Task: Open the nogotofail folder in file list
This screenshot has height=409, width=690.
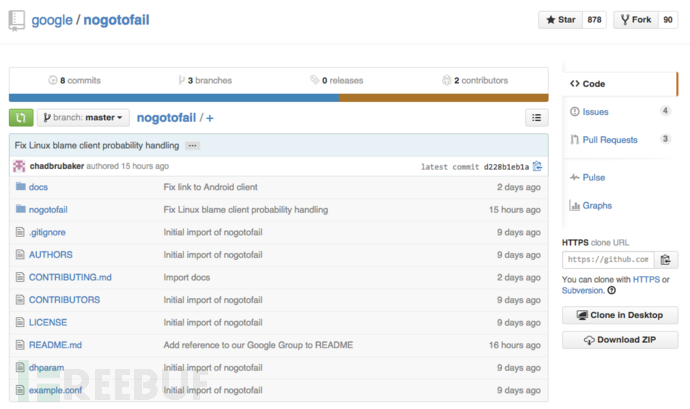Action: (x=48, y=210)
